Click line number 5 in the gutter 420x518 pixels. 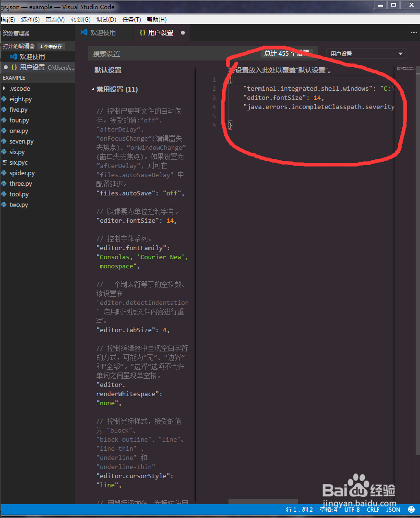tap(214, 116)
